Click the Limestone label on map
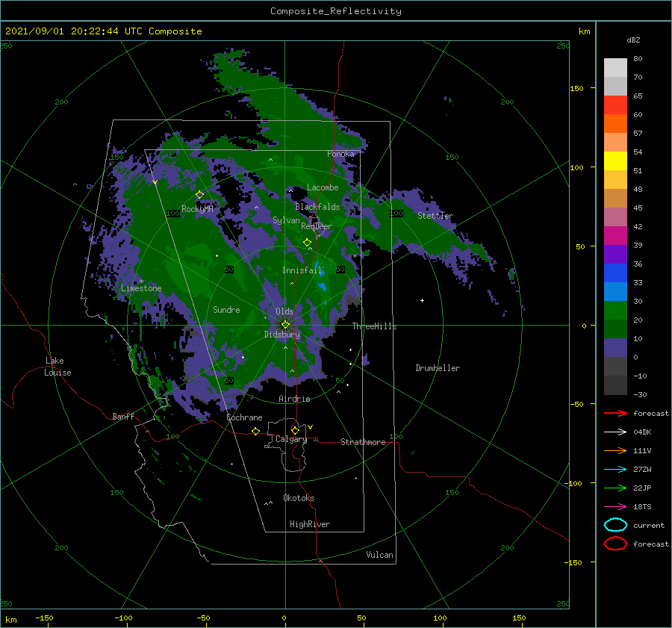The width and height of the screenshot is (672, 628). 141,288
